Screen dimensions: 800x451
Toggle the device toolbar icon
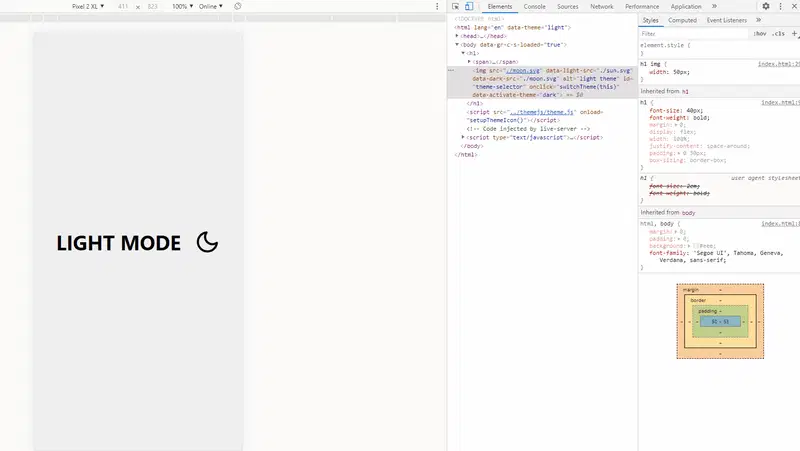pos(469,6)
